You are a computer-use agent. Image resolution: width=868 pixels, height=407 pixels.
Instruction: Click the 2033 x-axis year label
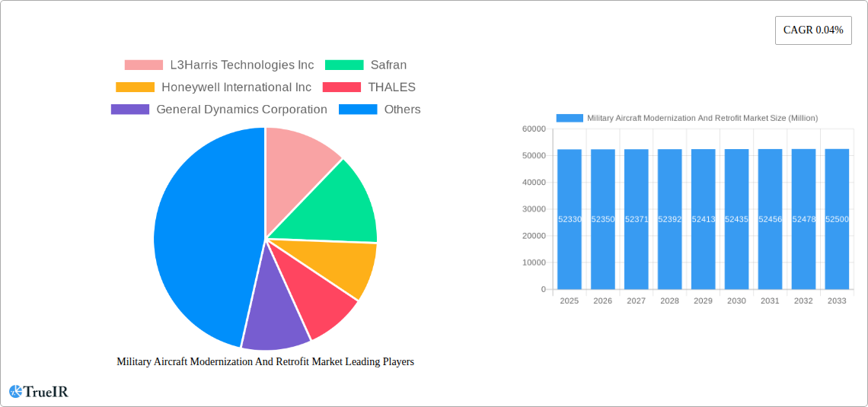(837, 300)
